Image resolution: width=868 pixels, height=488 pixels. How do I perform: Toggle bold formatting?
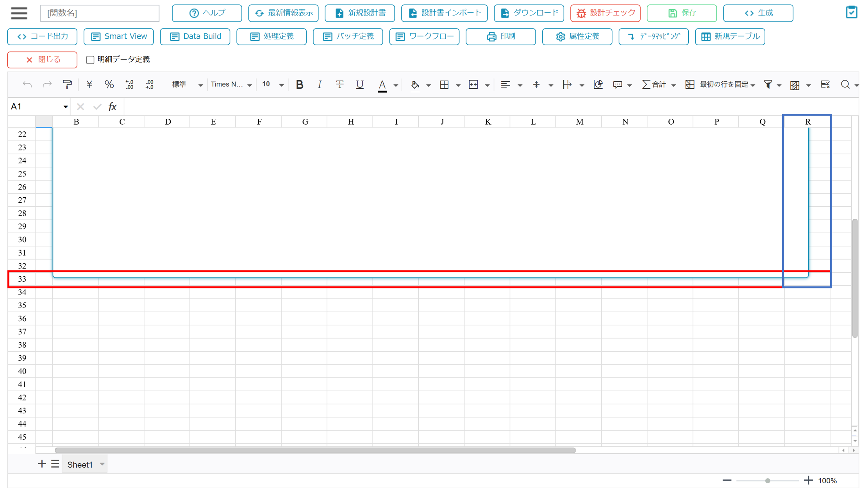[299, 84]
